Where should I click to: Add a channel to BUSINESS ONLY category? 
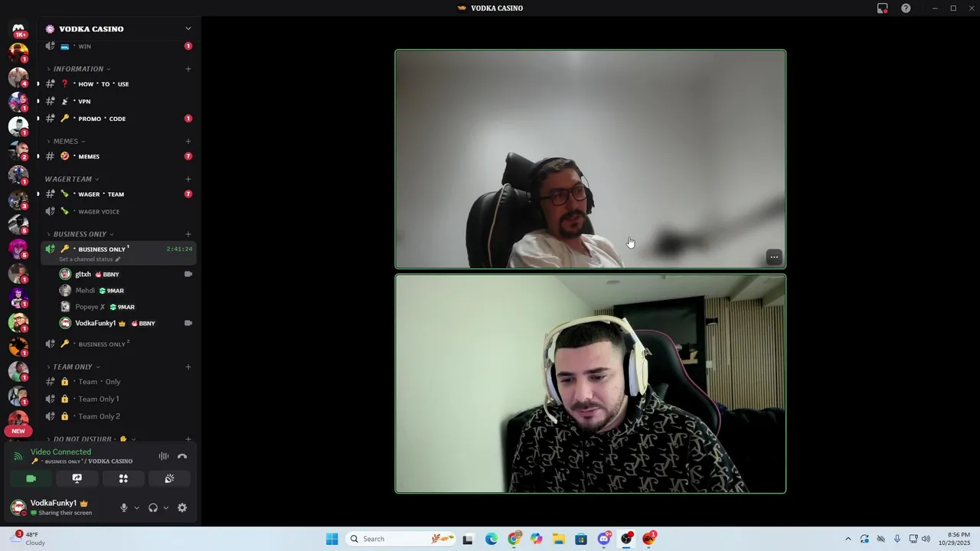(x=188, y=234)
